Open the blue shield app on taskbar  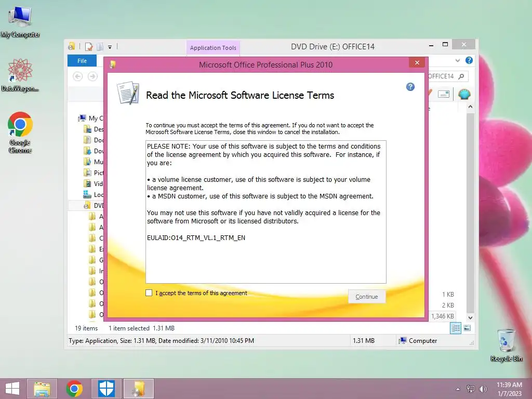click(106, 389)
